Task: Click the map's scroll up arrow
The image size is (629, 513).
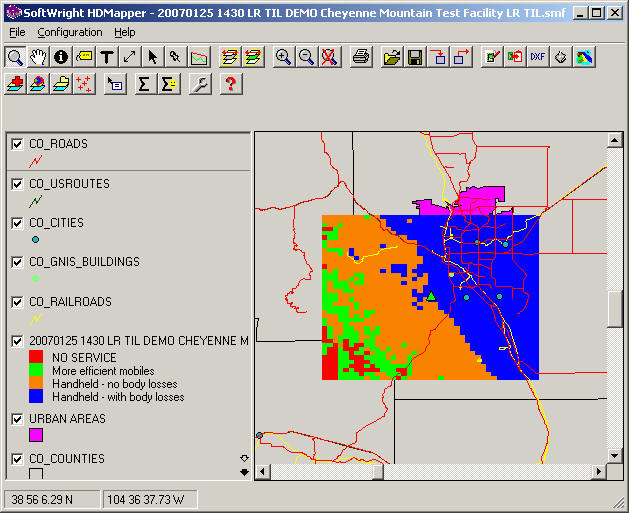Action: pyautogui.click(x=615, y=140)
